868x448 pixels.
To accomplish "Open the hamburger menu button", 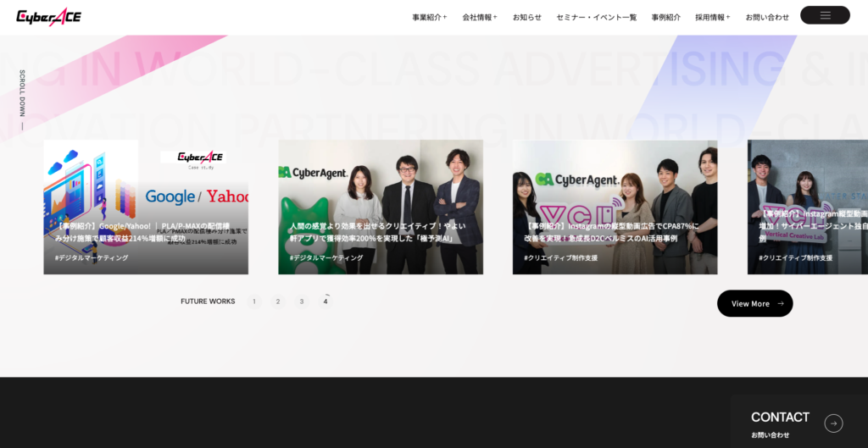I will [x=825, y=15].
